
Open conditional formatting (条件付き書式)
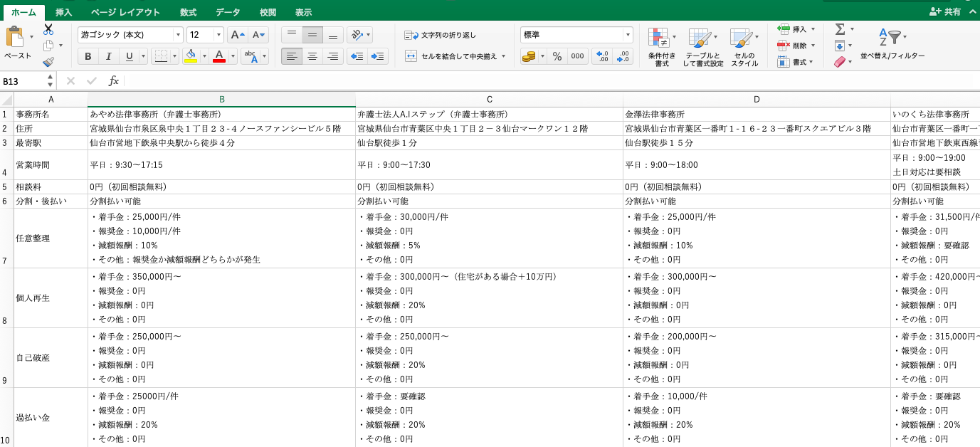(661, 47)
